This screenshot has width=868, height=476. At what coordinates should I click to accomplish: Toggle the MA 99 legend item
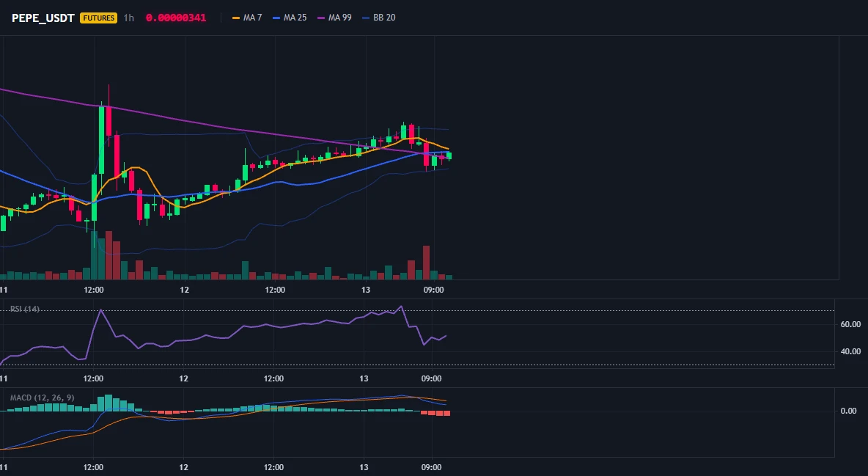(x=334, y=18)
